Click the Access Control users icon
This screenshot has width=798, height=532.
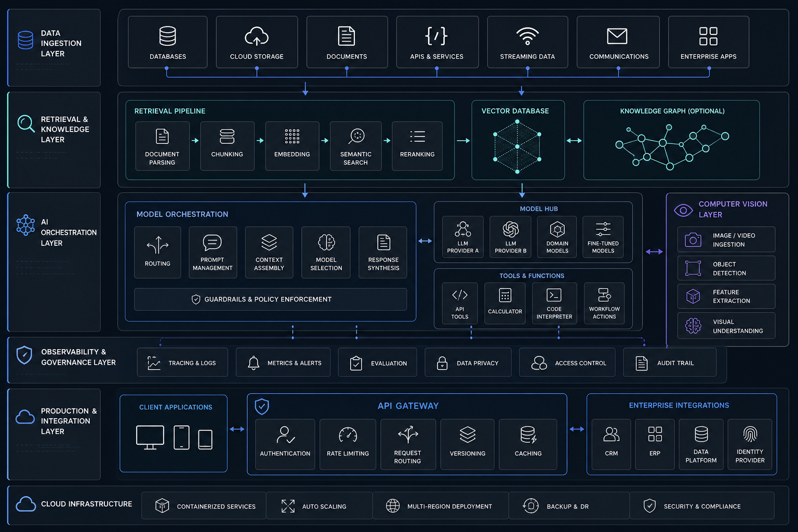click(x=539, y=363)
